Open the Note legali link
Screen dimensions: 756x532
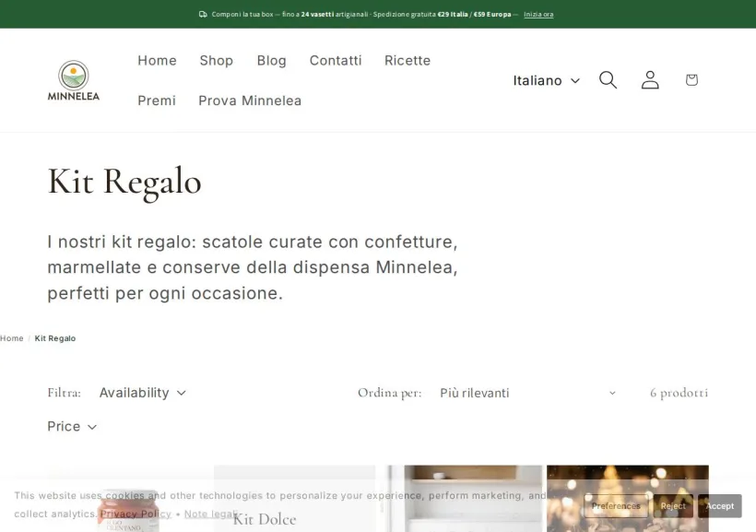click(211, 514)
